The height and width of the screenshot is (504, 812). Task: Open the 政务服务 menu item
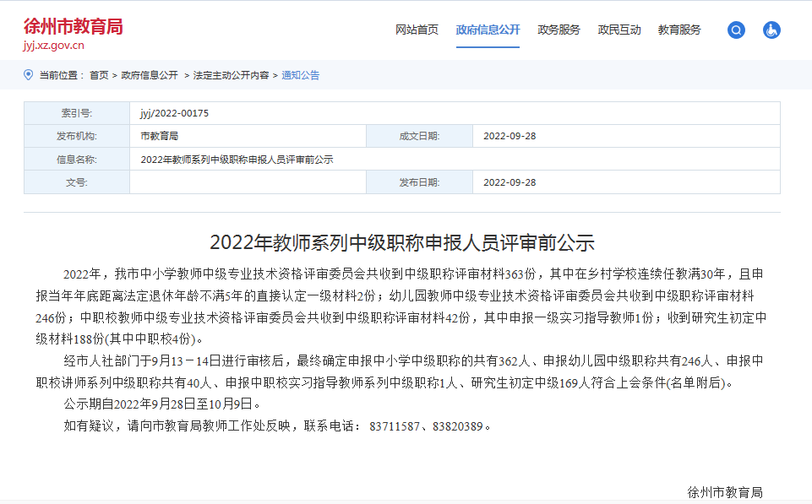tap(557, 29)
